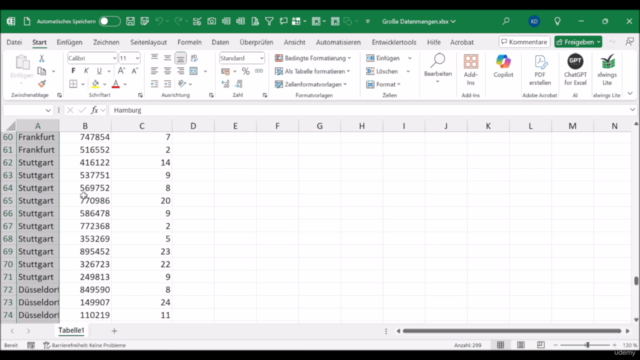Open Add-Ins button
This screenshot has height=360, width=640.
click(x=471, y=69)
